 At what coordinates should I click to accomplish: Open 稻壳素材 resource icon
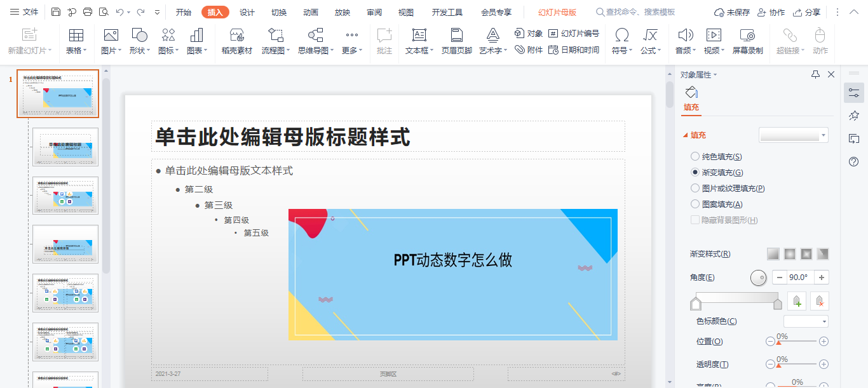(x=237, y=35)
